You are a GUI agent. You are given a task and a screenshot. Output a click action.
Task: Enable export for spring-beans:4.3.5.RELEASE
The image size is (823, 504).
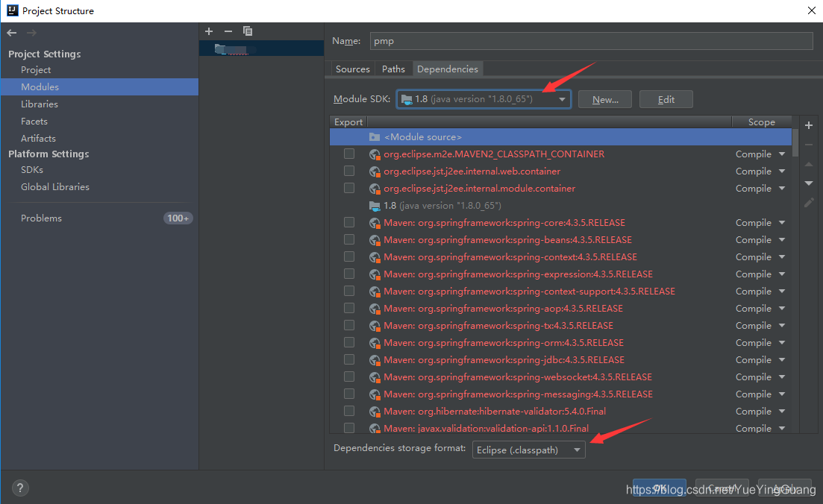click(x=349, y=239)
